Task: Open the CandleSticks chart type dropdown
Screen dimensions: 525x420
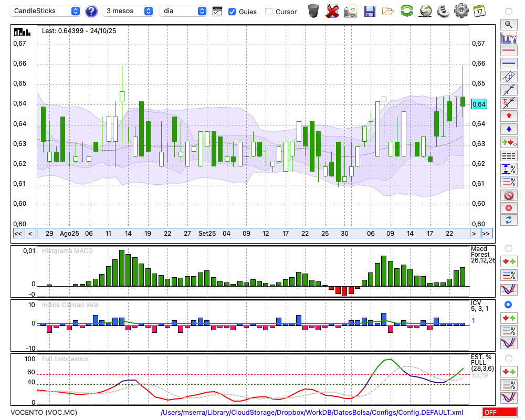Action: point(46,11)
